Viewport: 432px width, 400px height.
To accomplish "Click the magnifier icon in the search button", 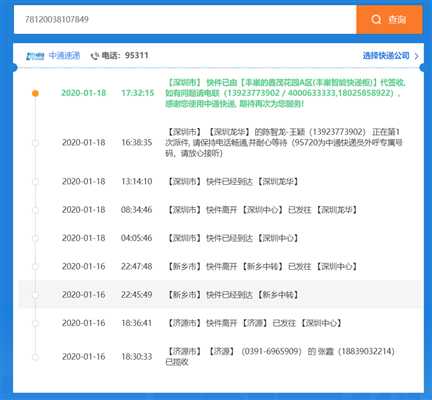I will point(376,19).
